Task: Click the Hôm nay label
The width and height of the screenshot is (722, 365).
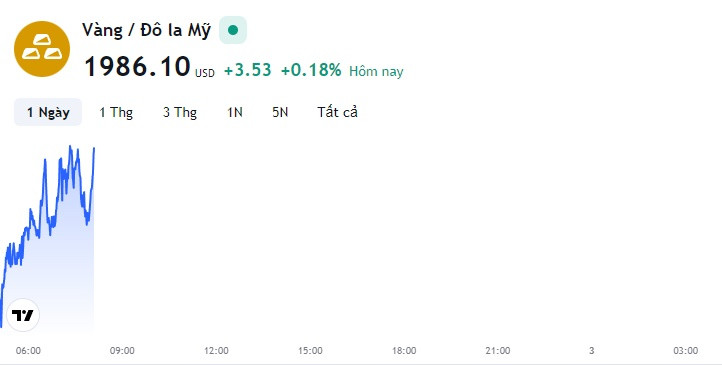Action: 376,71
